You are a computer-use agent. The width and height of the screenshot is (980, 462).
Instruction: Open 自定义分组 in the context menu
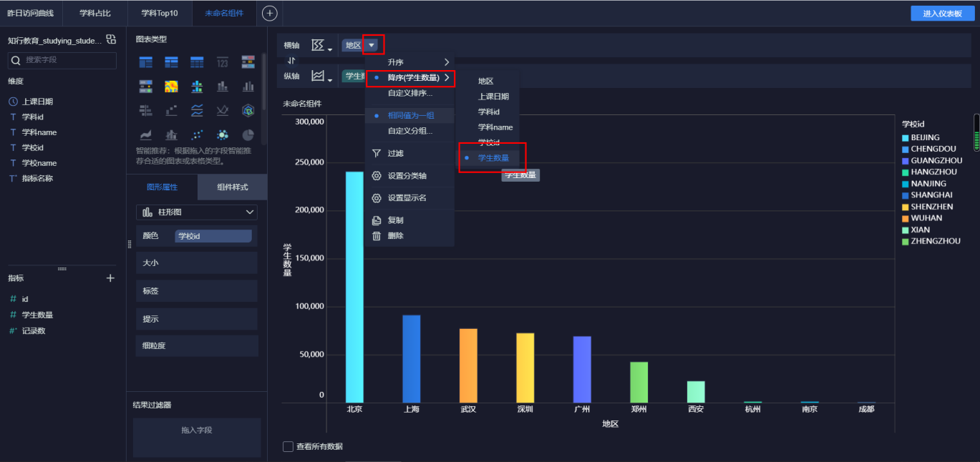(x=409, y=131)
